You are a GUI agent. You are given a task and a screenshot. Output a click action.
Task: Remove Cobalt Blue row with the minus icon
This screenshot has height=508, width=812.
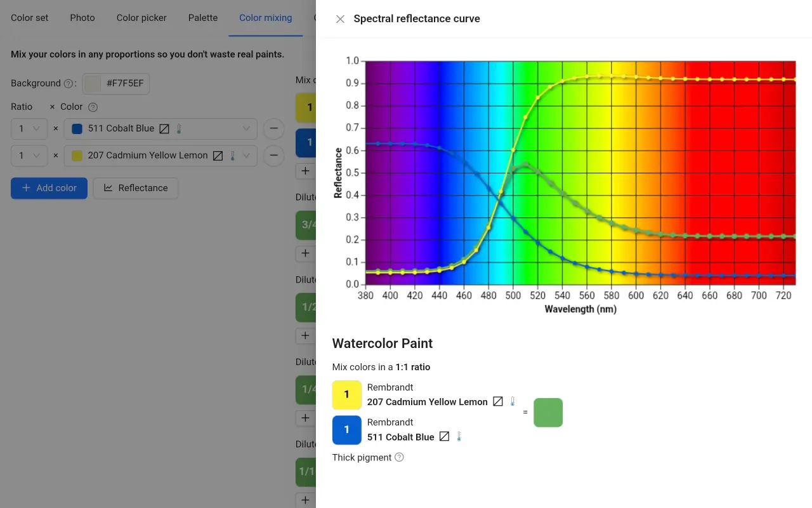pyautogui.click(x=273, y=128)
